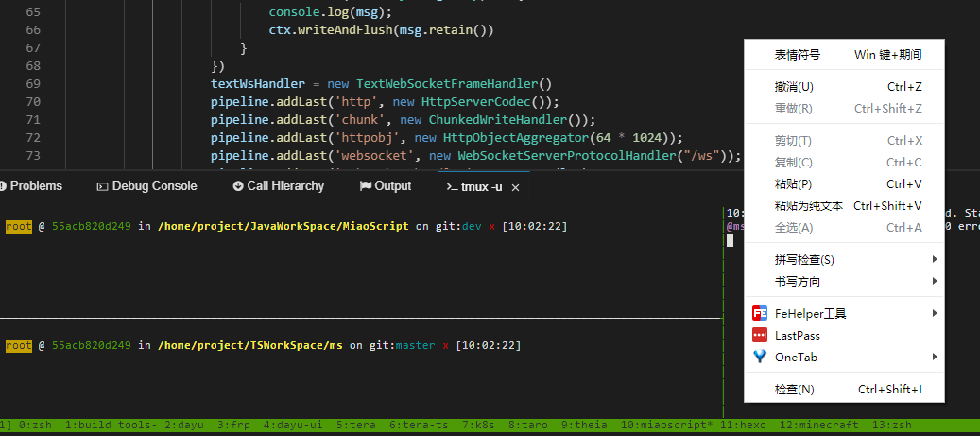Choose 剪切(T) cut entry

click(844, 141)
